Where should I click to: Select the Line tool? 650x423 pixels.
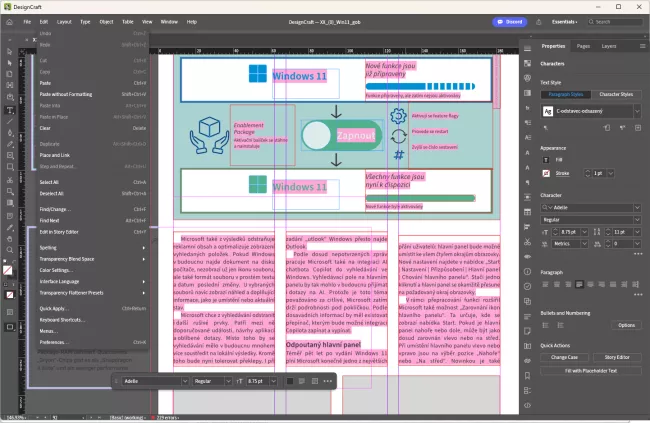[x=10, y=122]
